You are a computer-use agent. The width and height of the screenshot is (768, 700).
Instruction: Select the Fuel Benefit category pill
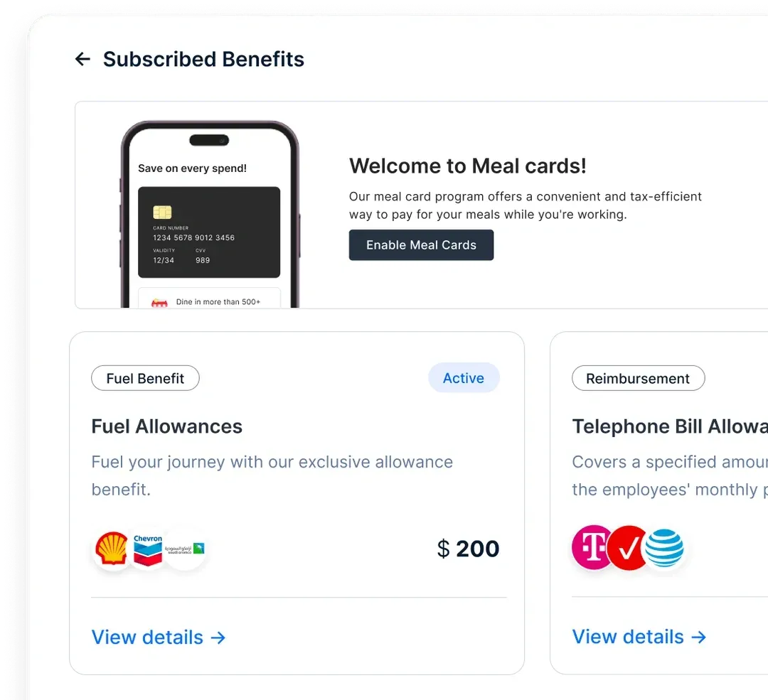tap(145, 378)
